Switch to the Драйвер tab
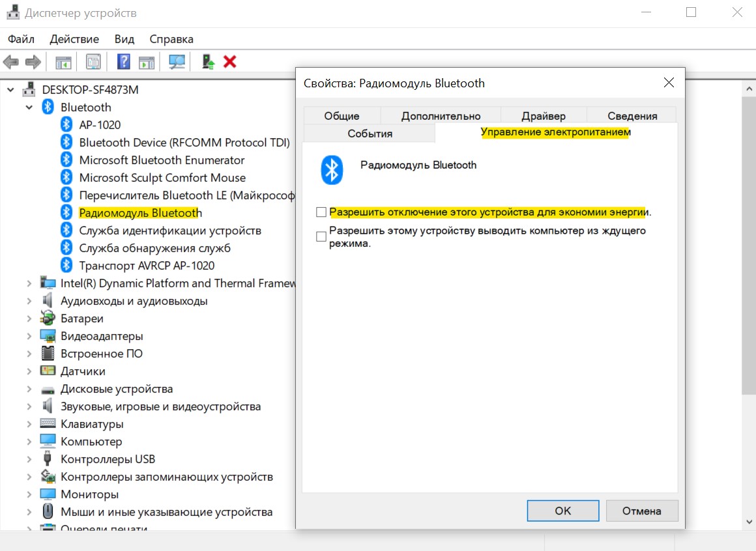This screenshot has width=756, height=551. coord(544,115)
